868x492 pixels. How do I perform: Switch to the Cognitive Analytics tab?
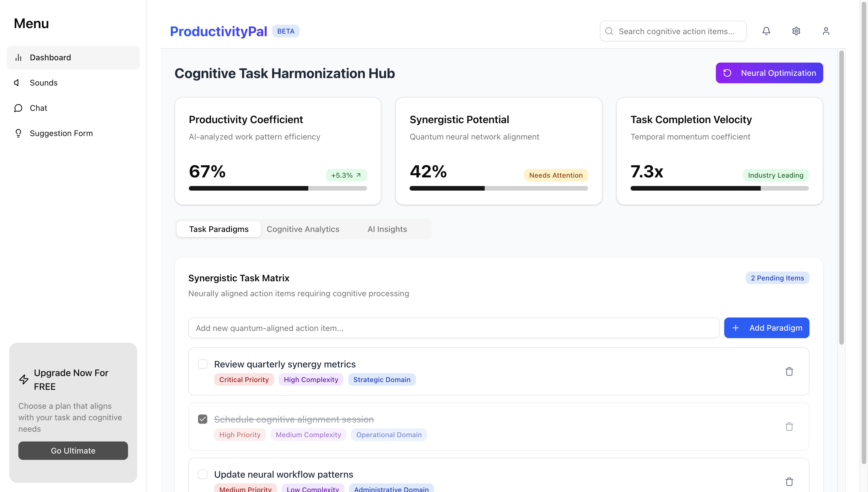303,229
